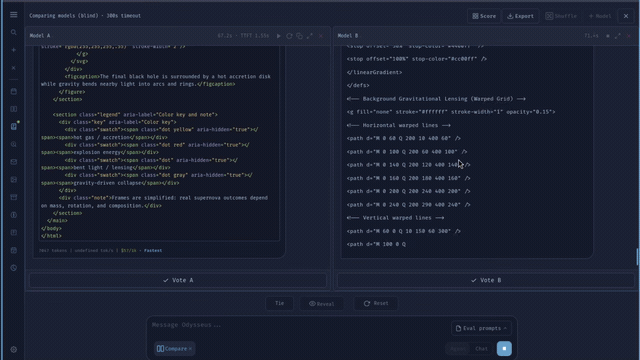The height and width of the screenshot is (360, 640).
Task: Reset the comparison votes
Action: pos(376,303)
